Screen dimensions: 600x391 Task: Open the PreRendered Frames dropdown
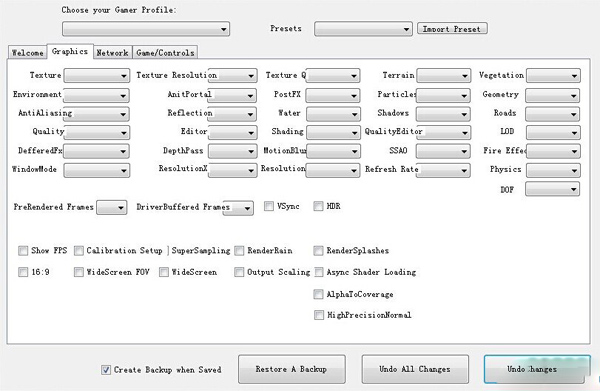112,208
